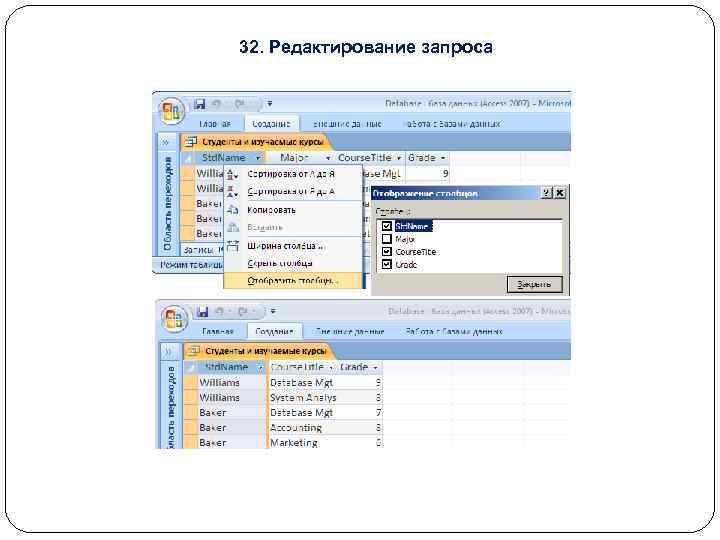Select Студенты и изучаемые курсы tab, upper window
Viewport: 720px width, 540px height.
255,142
